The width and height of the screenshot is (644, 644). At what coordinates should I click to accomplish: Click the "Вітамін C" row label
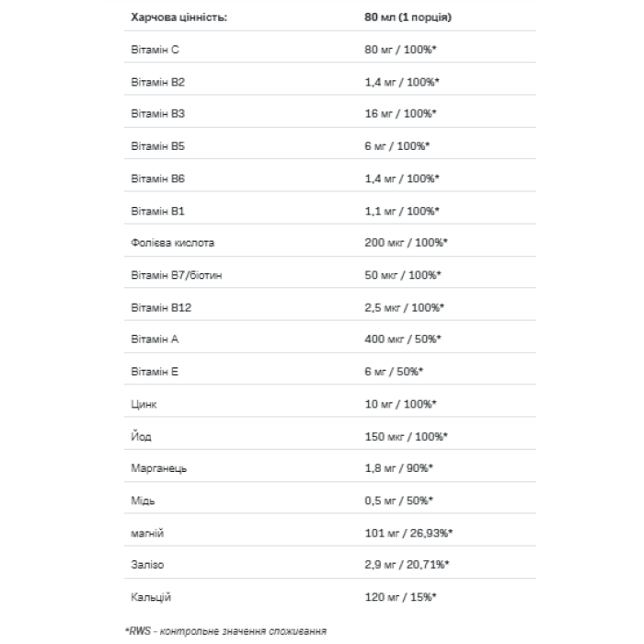click(155, 49)
